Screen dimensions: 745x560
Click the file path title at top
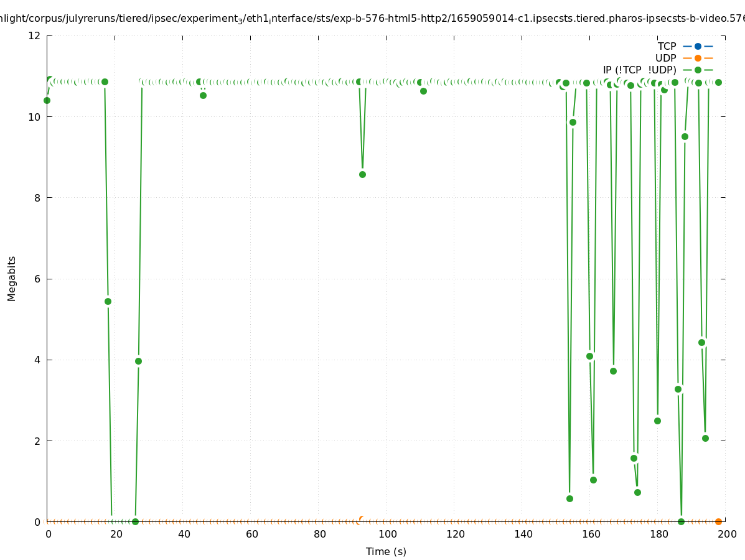click(372, 19)
